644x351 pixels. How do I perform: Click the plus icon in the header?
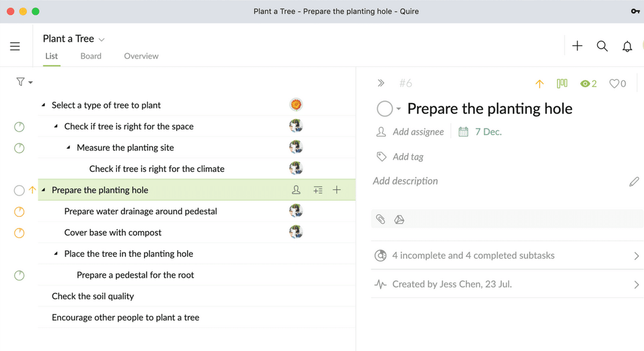[577, 46]
